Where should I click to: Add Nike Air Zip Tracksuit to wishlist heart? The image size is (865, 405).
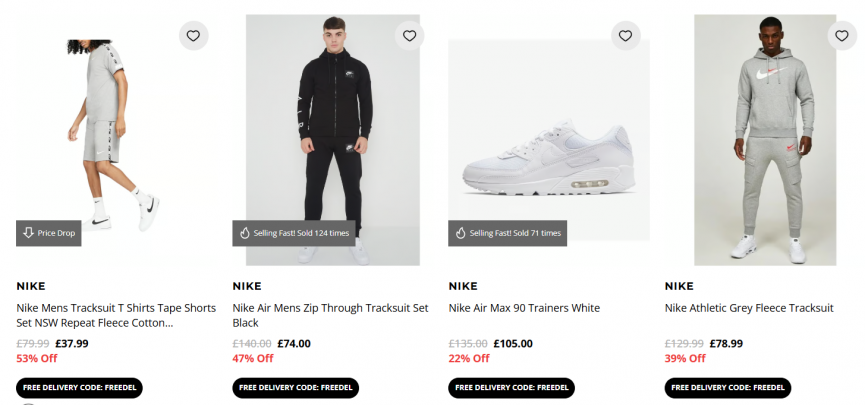409,36
